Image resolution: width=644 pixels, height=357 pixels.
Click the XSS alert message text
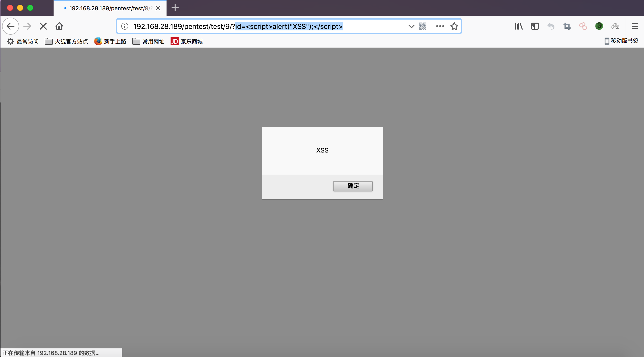(322, 150)
